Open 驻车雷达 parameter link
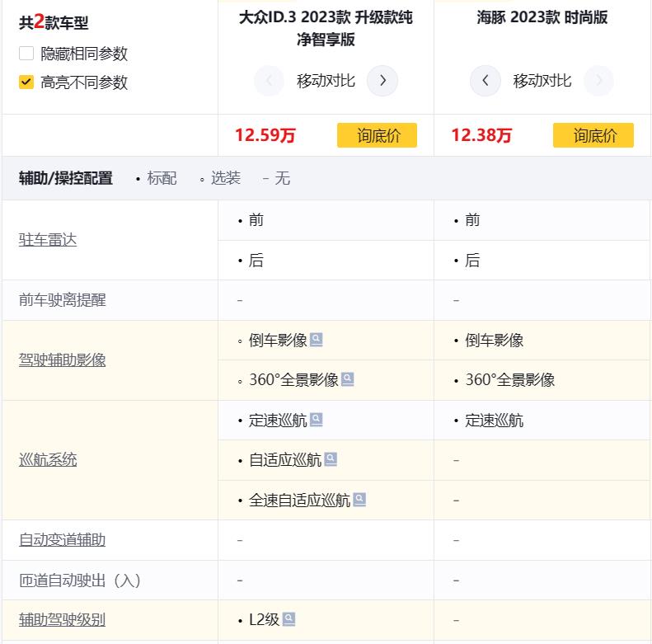This screenshot has width=652, height=644. 48,240
